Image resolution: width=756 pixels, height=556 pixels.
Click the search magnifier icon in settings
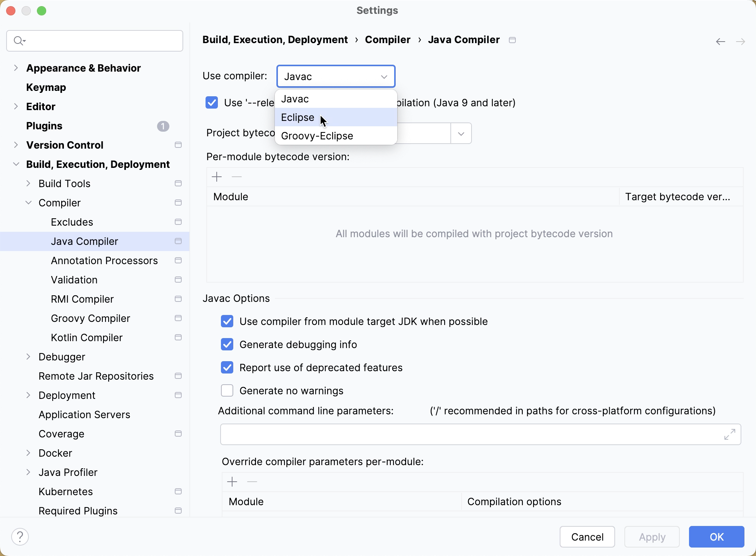(x=19, y=40)
